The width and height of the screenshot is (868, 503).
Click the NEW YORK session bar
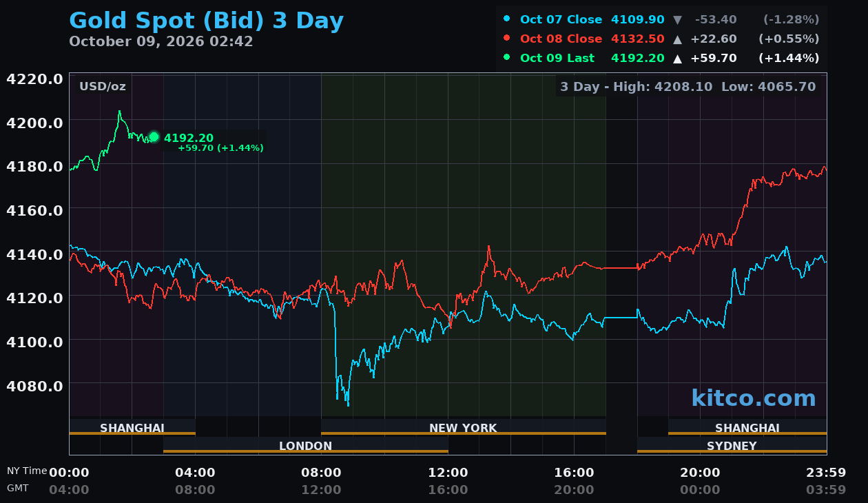[x=463, y=427]
